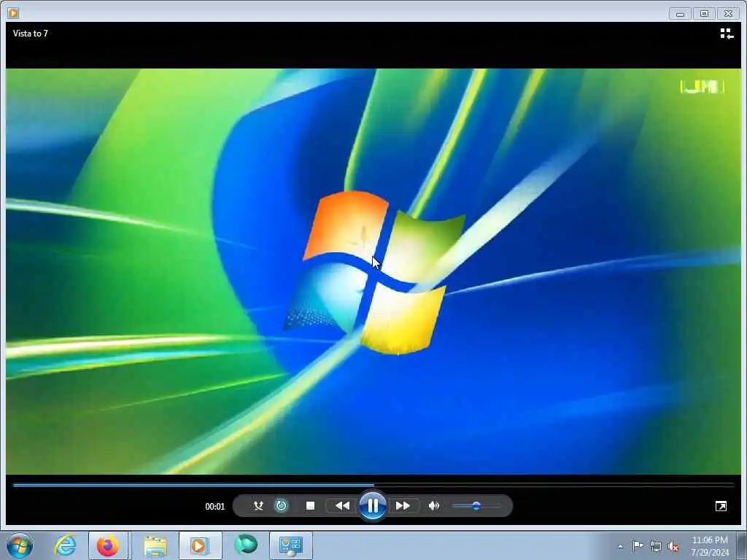Adjust the volume slider
The height and width of the screenshot is (560, 747).
pos(476,506)
